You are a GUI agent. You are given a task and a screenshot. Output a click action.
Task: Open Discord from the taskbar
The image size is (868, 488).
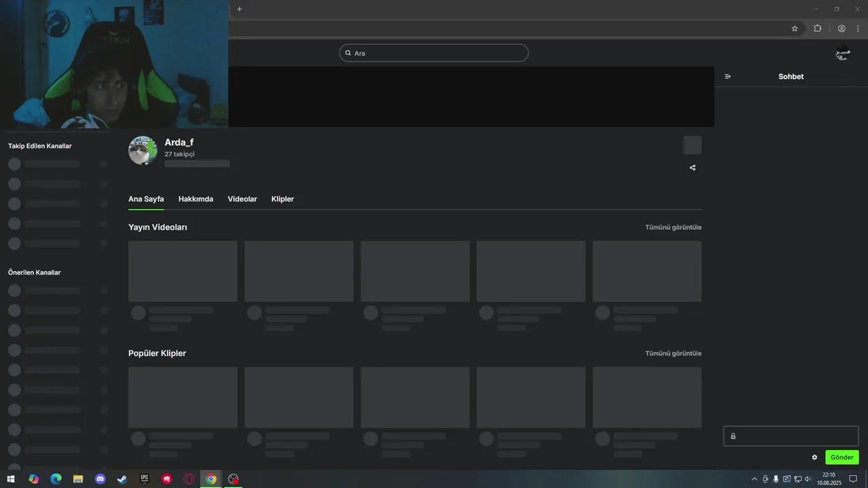click(x=100, y=479)
